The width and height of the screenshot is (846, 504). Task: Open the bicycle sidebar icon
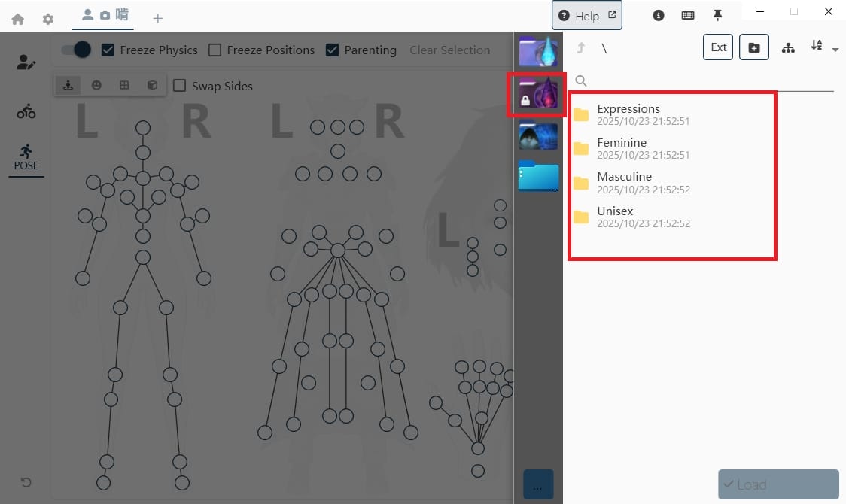point(26,111)
